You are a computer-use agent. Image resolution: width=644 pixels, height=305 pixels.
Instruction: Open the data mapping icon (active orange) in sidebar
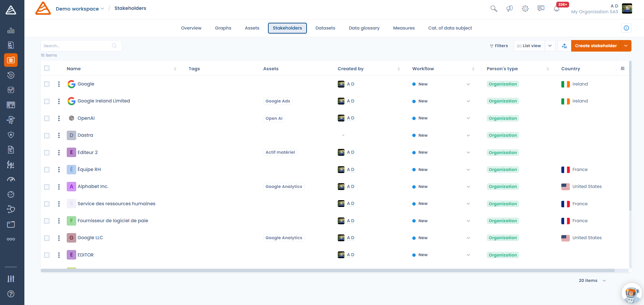click(x=11, y=60)
